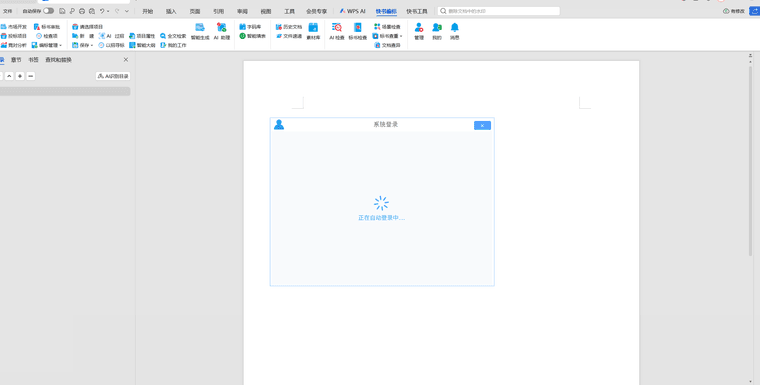Viewport: 760px width, 385px height.
Task: Open the 章节 navigation tab
Action: pyautogui.click(x=16, y=60)
